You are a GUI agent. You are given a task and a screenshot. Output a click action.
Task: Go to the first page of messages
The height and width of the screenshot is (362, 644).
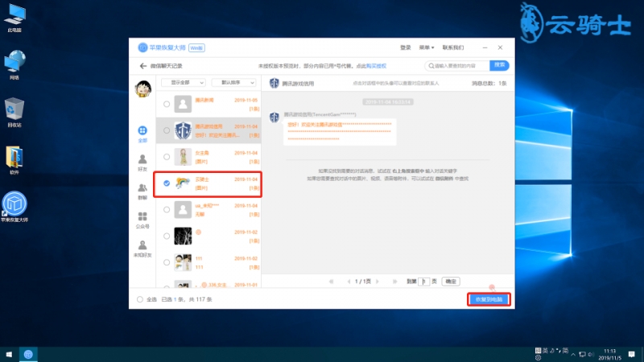coord(332,282)
